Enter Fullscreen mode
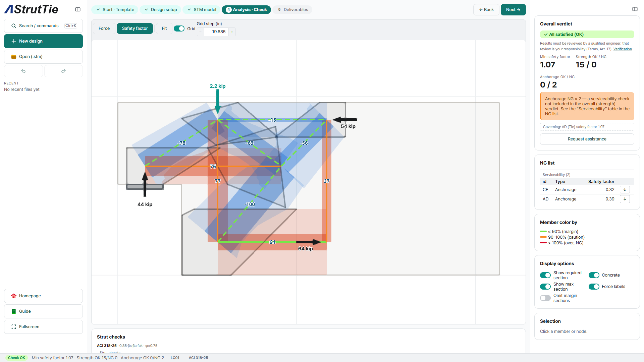The width and height of the screenshot is (644, 362). tap(43, 327)
